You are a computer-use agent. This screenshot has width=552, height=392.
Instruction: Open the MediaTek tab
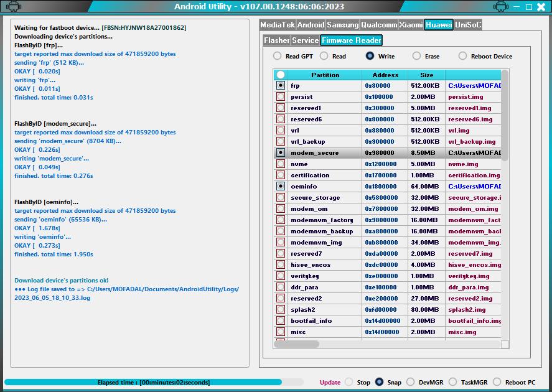278,25
